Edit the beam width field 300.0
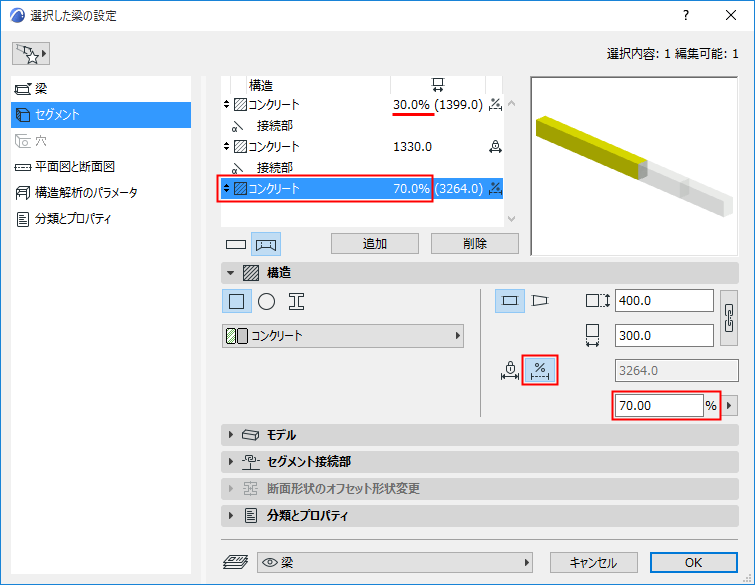755x585 pixels. tap(664, 336)
